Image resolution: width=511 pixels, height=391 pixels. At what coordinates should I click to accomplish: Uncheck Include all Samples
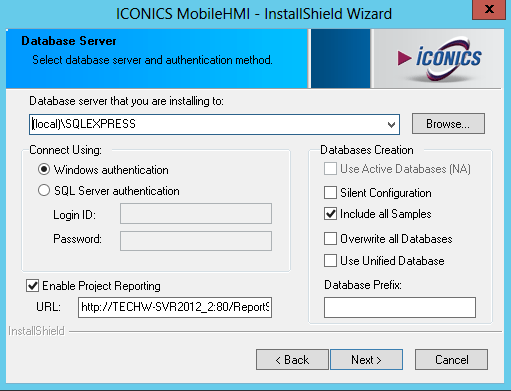pos(330,214)
